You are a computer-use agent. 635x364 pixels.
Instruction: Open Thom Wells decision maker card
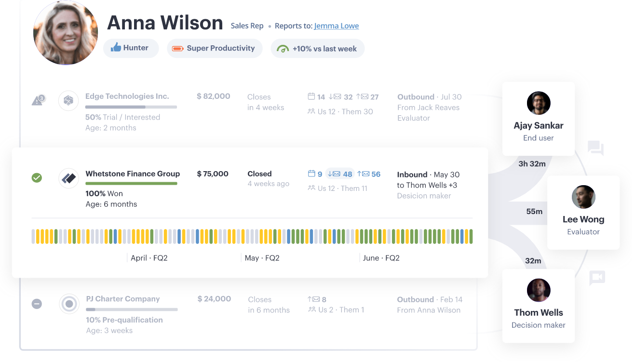[x=539, y=306]
